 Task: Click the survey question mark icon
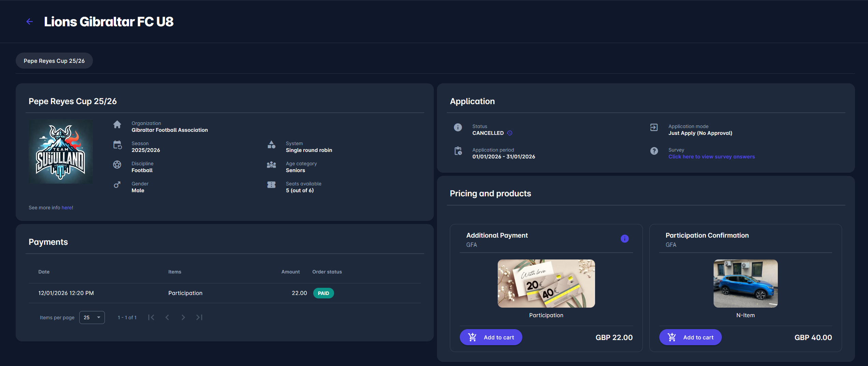[654, 151]
